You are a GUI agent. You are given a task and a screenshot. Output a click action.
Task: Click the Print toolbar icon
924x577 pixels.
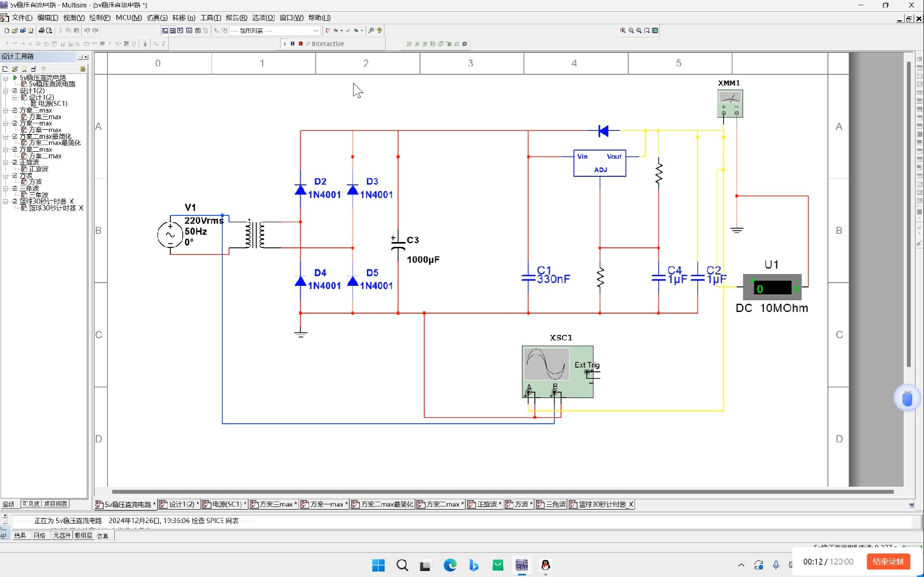pyautogui.click(x=41, y=30)
